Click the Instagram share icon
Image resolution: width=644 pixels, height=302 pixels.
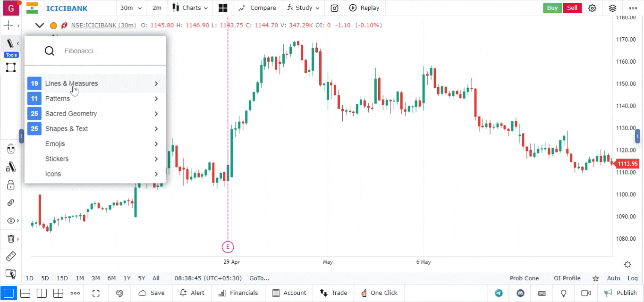(334, 8)
